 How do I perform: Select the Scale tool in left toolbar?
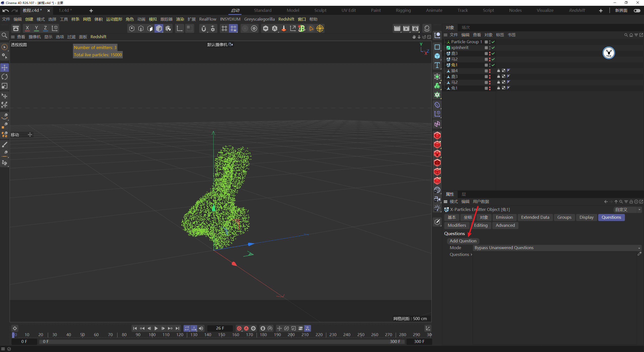5,86
